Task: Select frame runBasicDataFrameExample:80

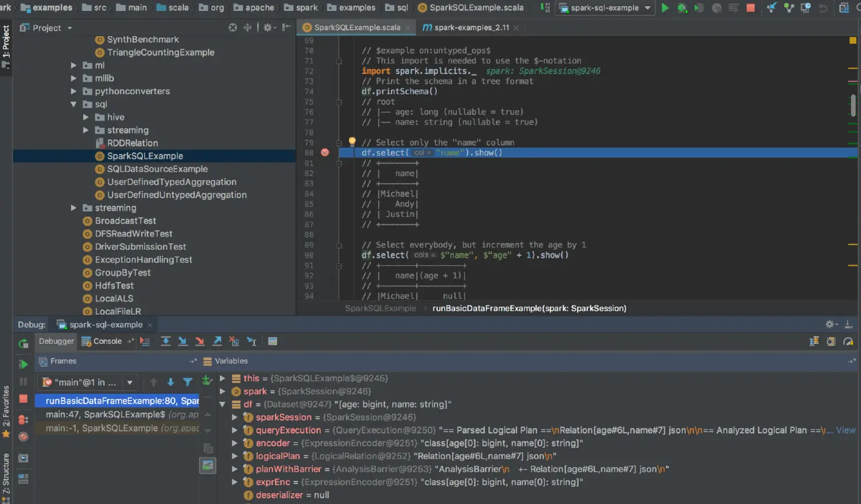Action: 117,401
